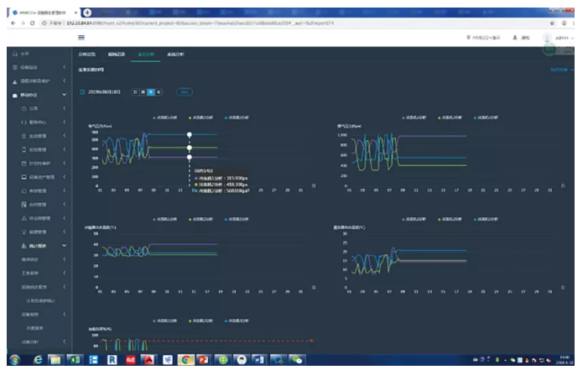Viewport: 588px width, 370px height.
Task: Open the monthly report sidebar sub-item
Action: [x=35, y=328]
